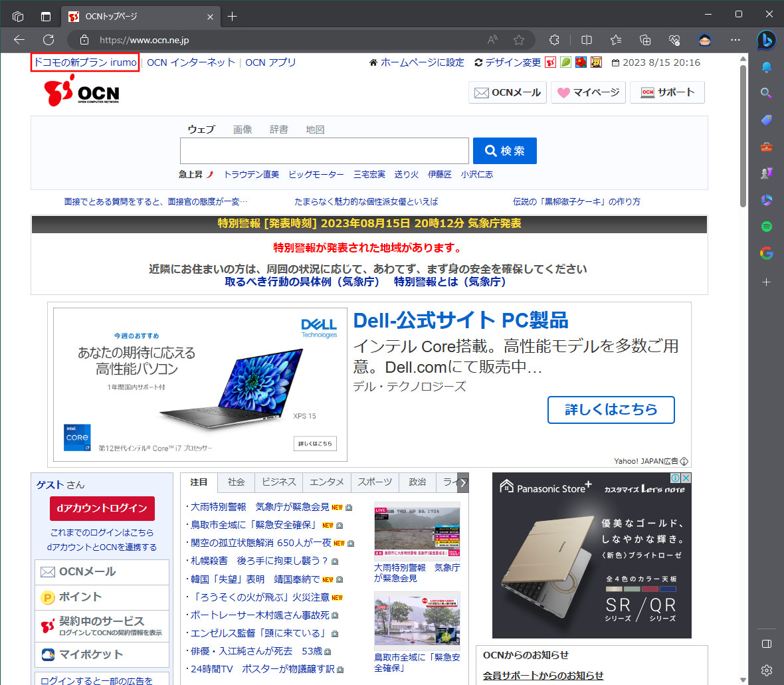The width and height of the screenshot is (784, 685).
Task: View site information via the lock icon
Action: (x=84, y=40)
